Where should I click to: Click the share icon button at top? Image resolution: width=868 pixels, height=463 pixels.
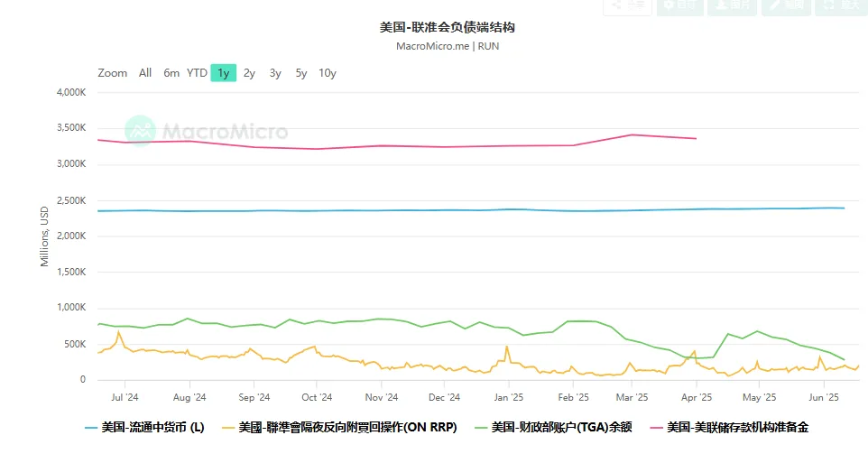tap(627, 5)
